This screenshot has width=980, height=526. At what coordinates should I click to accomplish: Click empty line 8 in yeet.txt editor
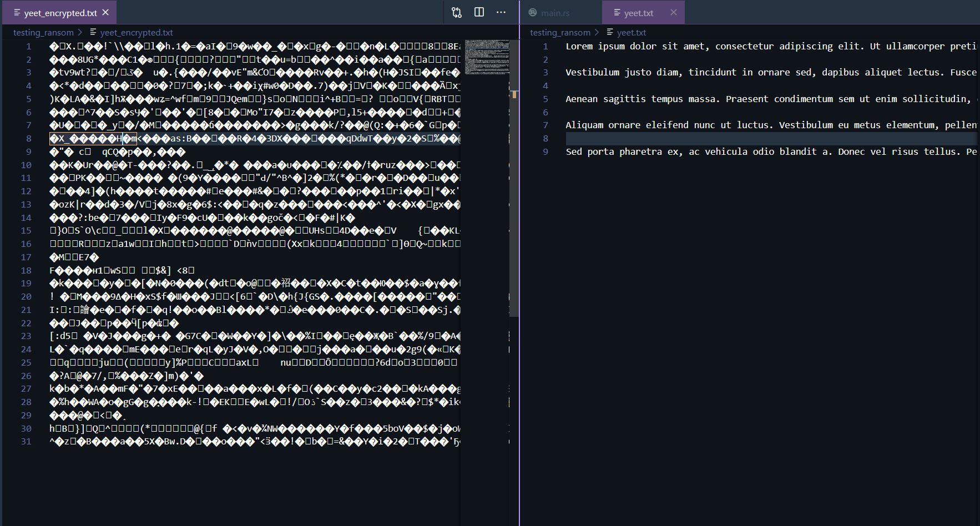pyautogui.click(x=770, y=138)
